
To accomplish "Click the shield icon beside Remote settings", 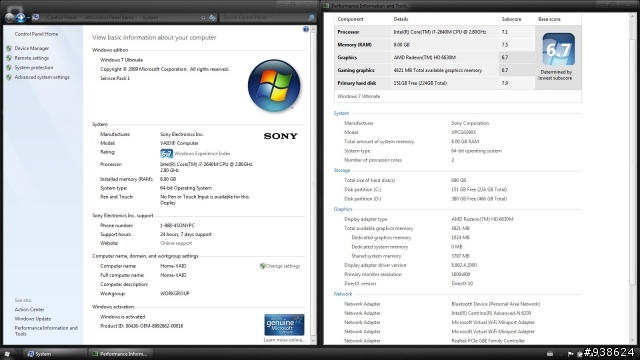I will coord(9,58).
